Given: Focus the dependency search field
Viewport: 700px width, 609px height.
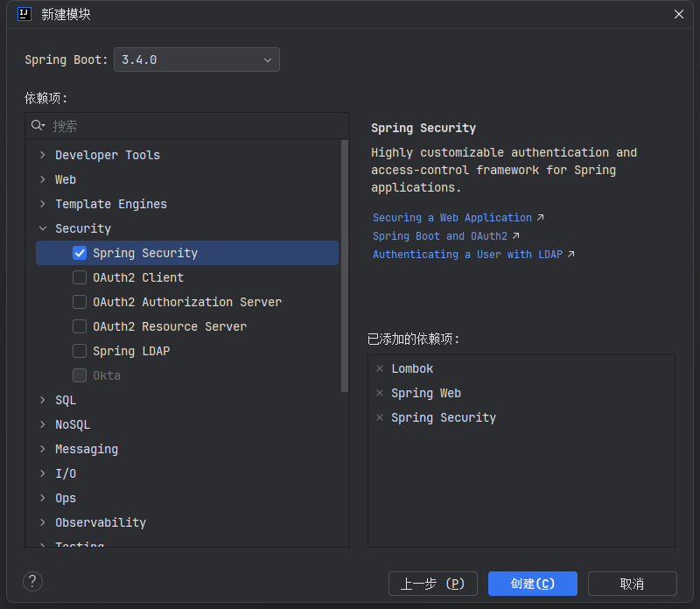Looking at the screenshot, I should (192, 126).
